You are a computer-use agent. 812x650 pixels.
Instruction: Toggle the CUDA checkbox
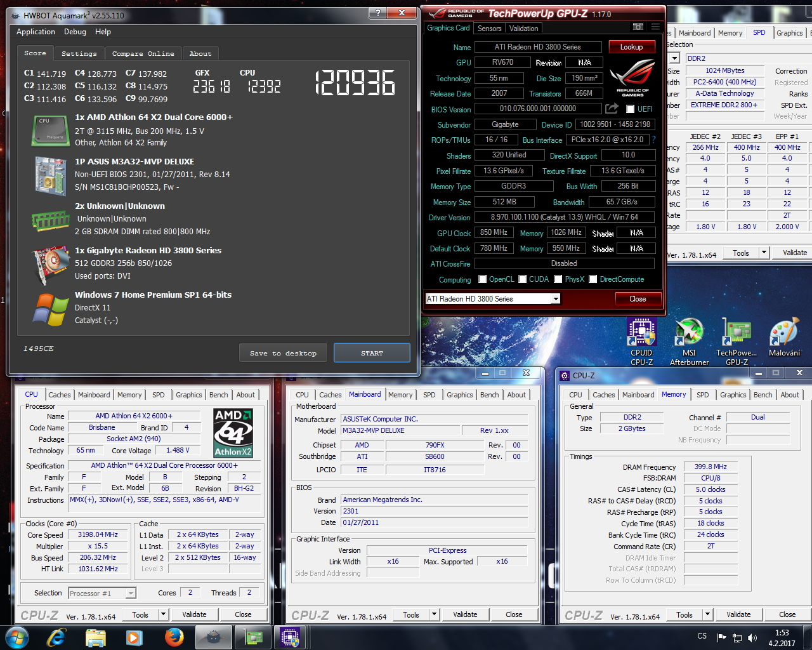(x=523, y=279)
